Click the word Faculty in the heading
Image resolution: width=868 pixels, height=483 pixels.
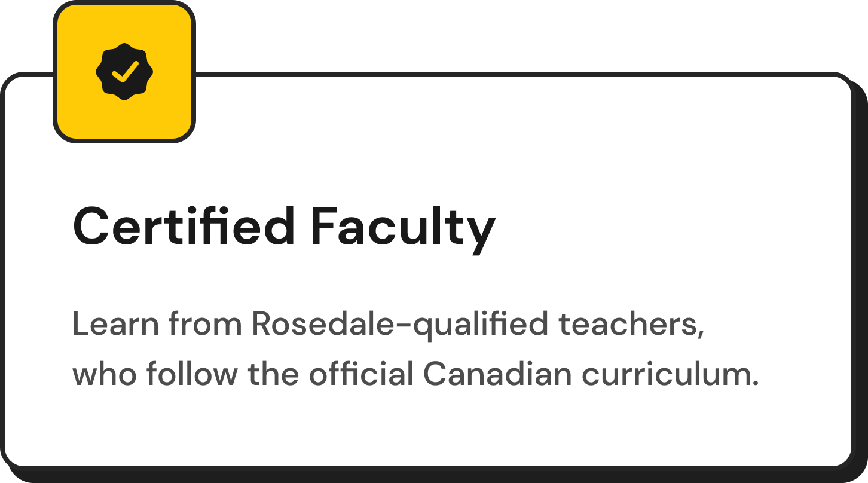coord(403,227)
